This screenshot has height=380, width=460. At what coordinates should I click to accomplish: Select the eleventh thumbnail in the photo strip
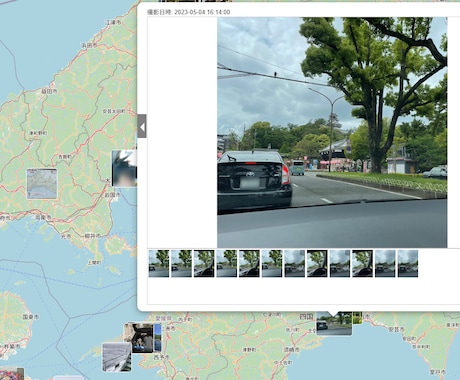coord(385,263)
